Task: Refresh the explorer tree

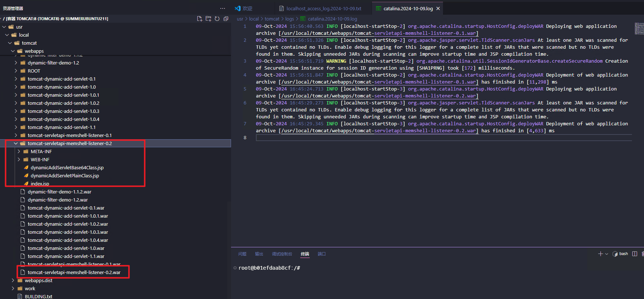Action: [x=217, y=19]
